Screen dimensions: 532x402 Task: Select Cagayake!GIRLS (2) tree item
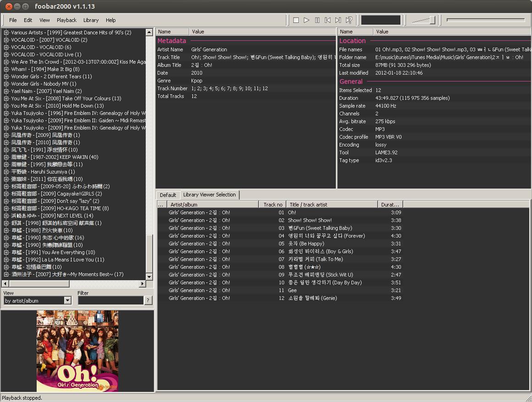pos(56,194)
